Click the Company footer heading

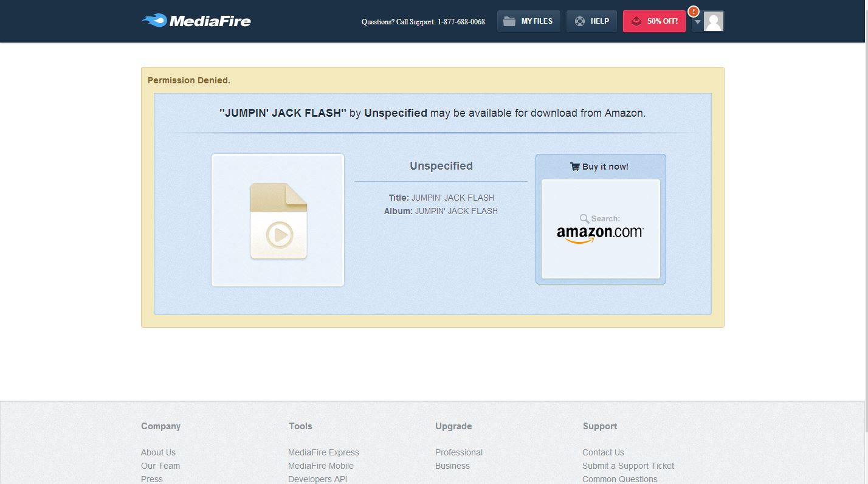160,426
